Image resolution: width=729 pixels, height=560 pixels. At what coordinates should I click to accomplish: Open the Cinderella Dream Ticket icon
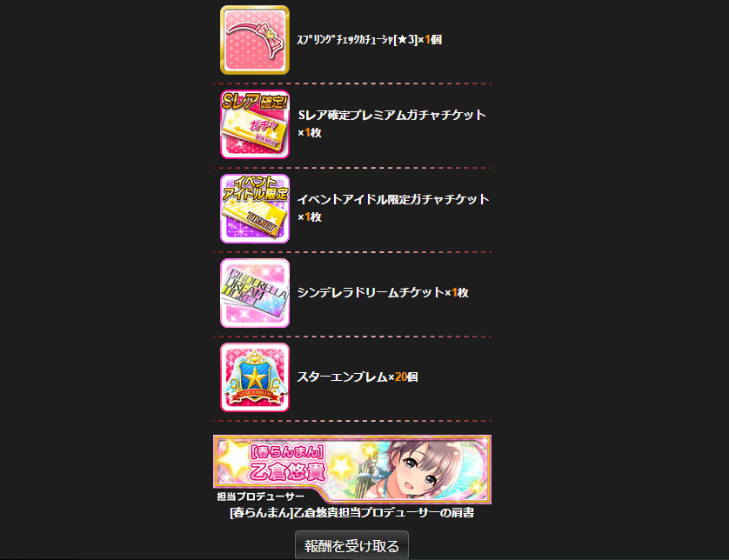click(255, 293)
